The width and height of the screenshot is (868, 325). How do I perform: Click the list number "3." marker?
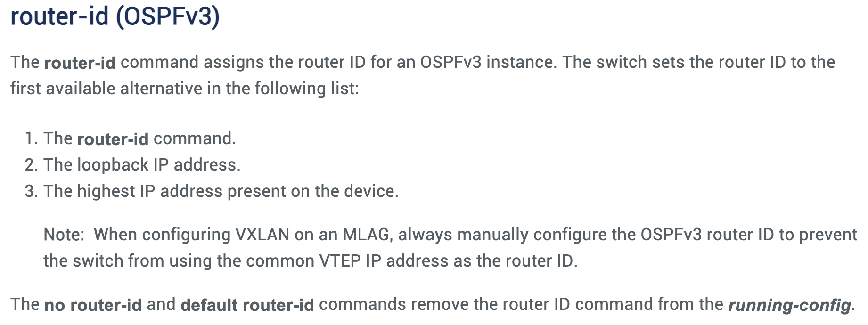point(31,192)
